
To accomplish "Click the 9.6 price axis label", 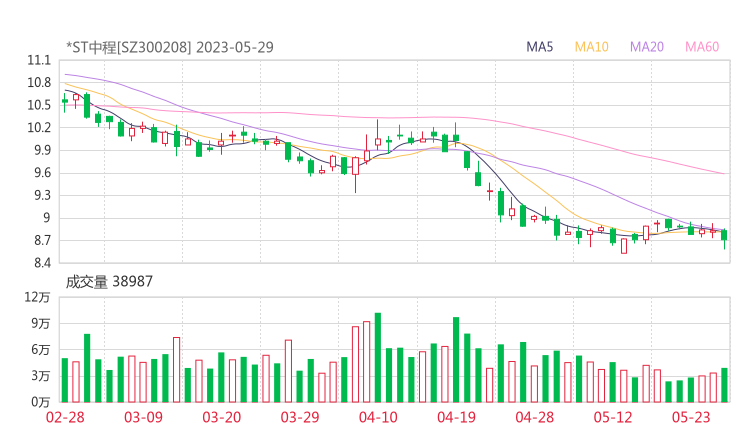I will click(x=42, y=173).
